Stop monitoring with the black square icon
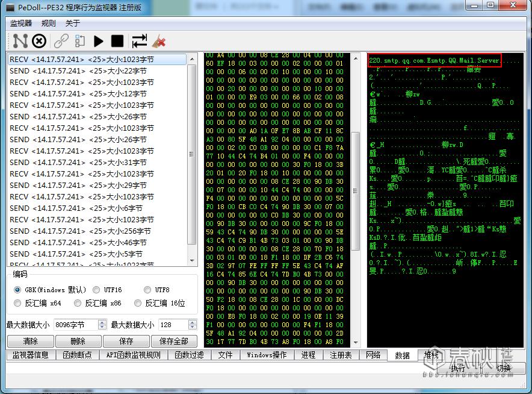 click(x=117, y=41)
